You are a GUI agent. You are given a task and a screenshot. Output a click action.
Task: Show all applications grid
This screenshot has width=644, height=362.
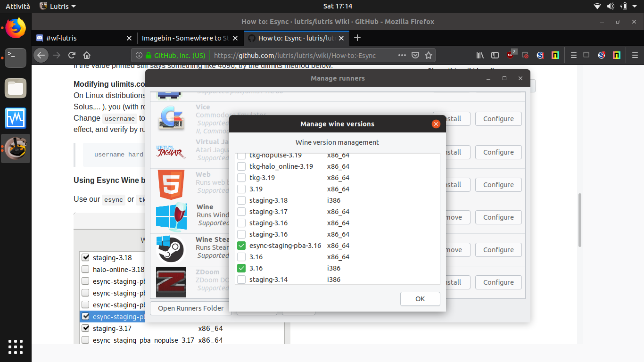[x=16, y=346]
